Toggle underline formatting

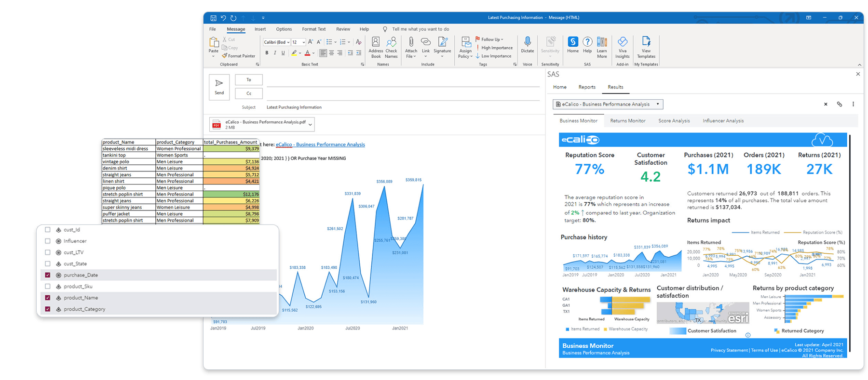pos(283,53)
